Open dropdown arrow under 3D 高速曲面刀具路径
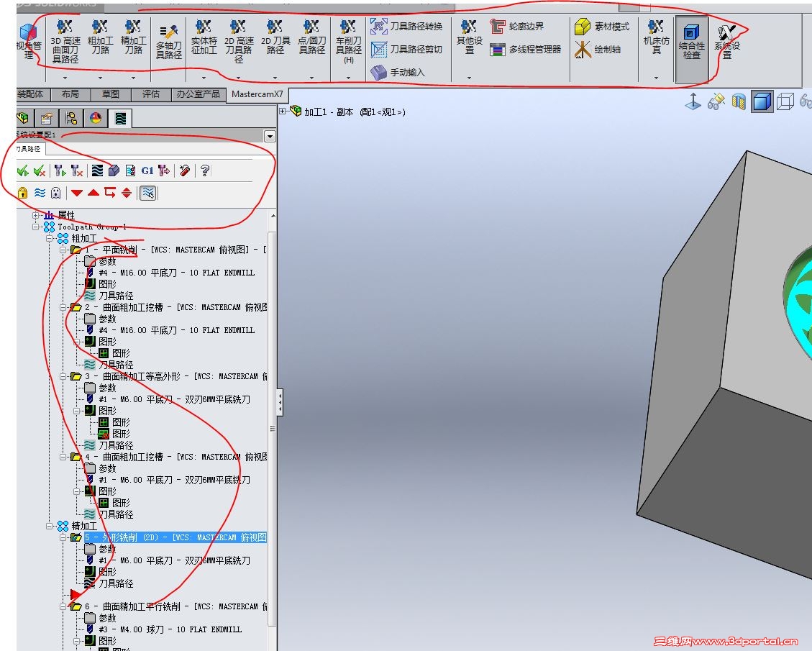 (65, 78)
